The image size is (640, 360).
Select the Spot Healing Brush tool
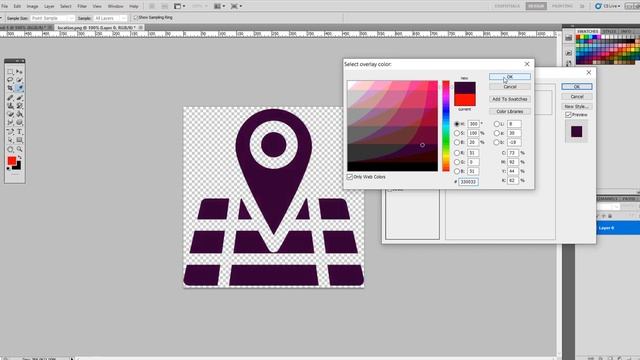pos(10,98)
